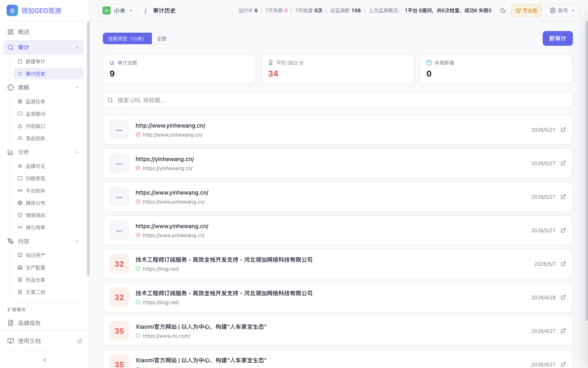Viewport: 588px width, 368px height.
Task: Open the 小米 project dropdown
Action: 118,11
